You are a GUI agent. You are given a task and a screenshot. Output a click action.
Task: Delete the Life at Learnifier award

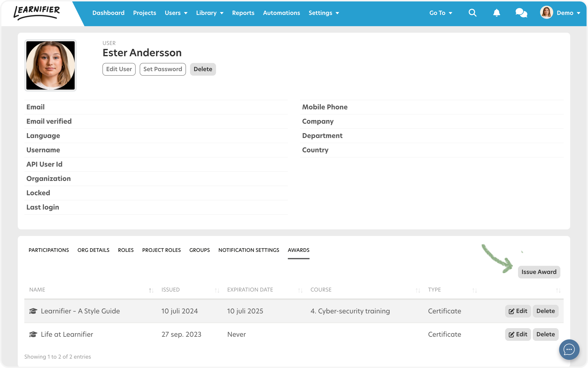[545, 334]
